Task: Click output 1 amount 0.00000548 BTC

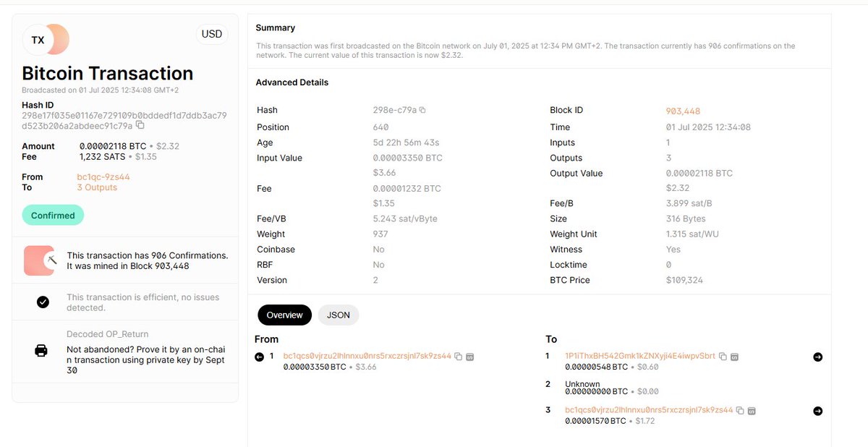Action: click(597, 367)
